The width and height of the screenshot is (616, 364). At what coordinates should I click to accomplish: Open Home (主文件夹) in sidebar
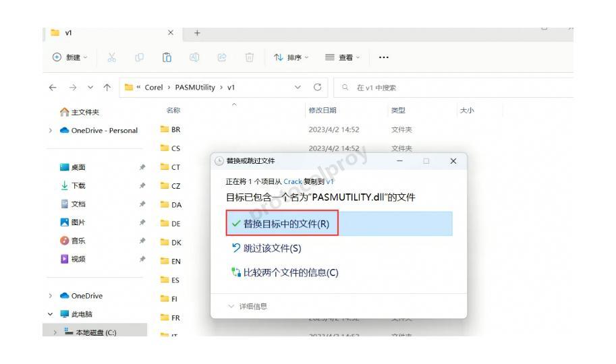point(80,113)
